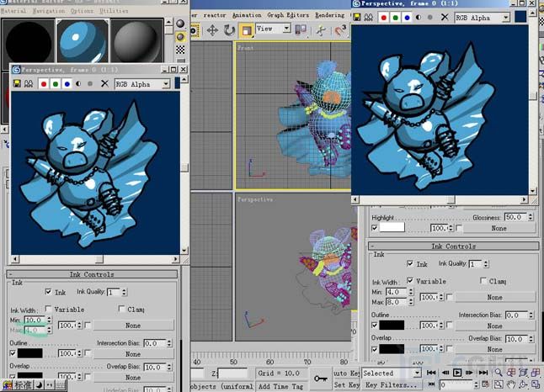
Task: Save bitmap in right render window
Action: click(x=357, y=17)
